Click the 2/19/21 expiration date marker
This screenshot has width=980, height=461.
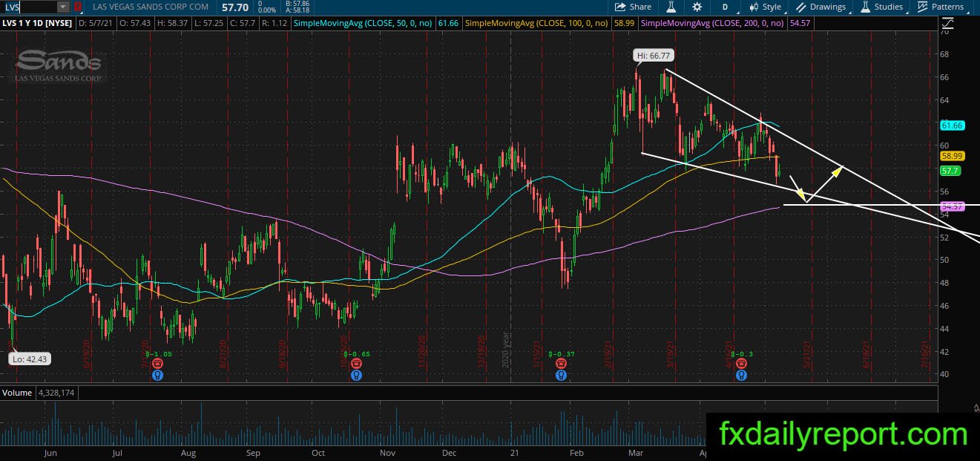click(x=609, y=356)
